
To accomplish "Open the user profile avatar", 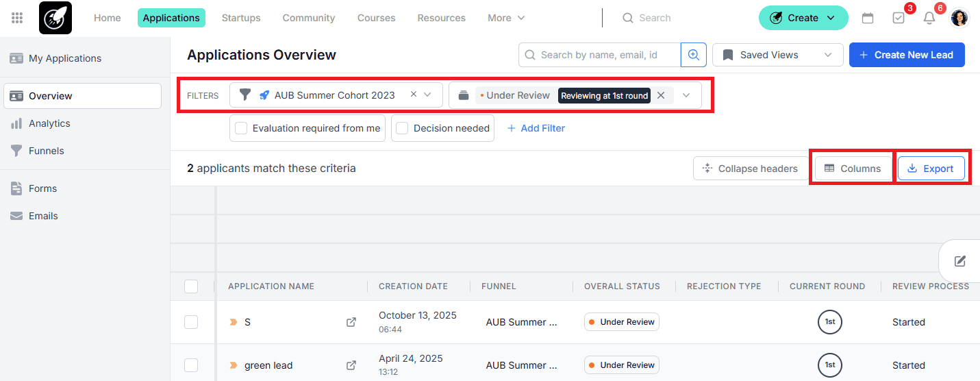I will click(x=960, y=18).
